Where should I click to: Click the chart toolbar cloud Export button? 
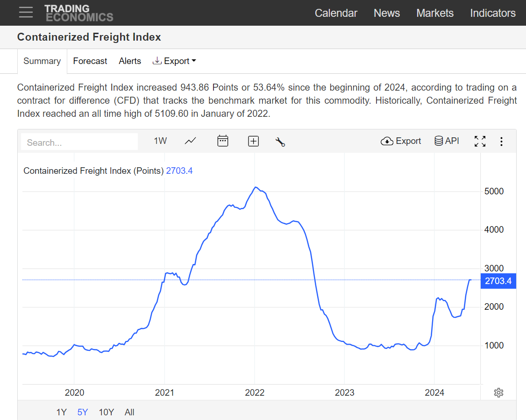tap(401, 141)
